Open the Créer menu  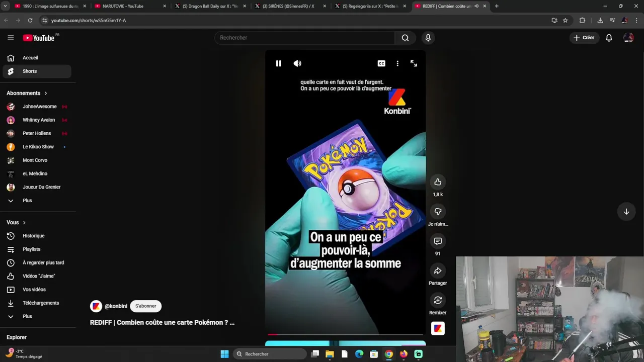pyautogui.click(x=584, y=38)
